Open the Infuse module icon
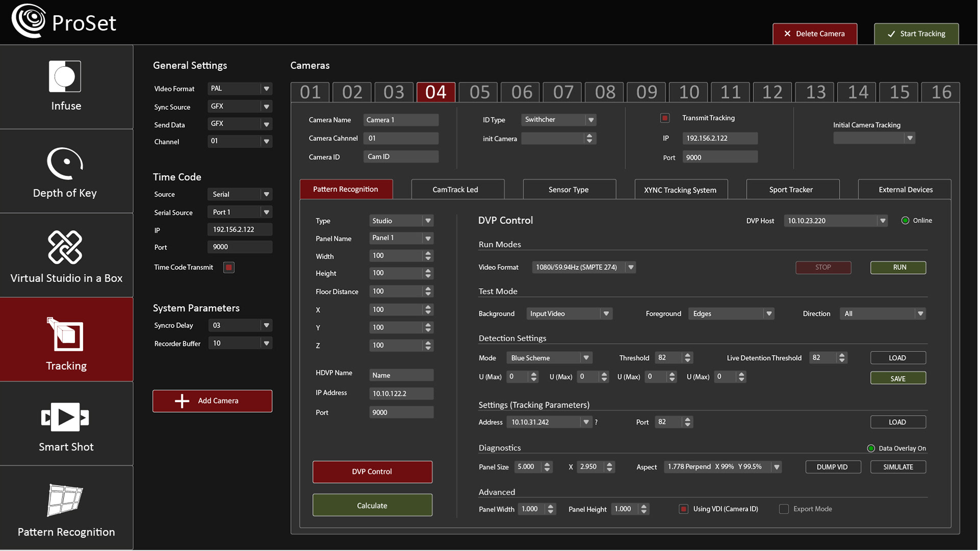The height and width of the screenshot is (551, 980). pyautogui.click(x=65, y=77)
